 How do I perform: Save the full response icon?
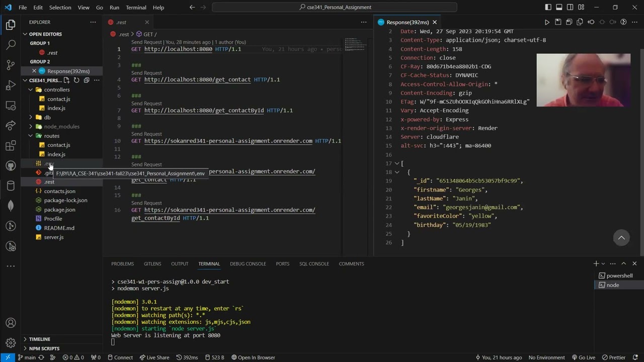(x=558, y=22)
